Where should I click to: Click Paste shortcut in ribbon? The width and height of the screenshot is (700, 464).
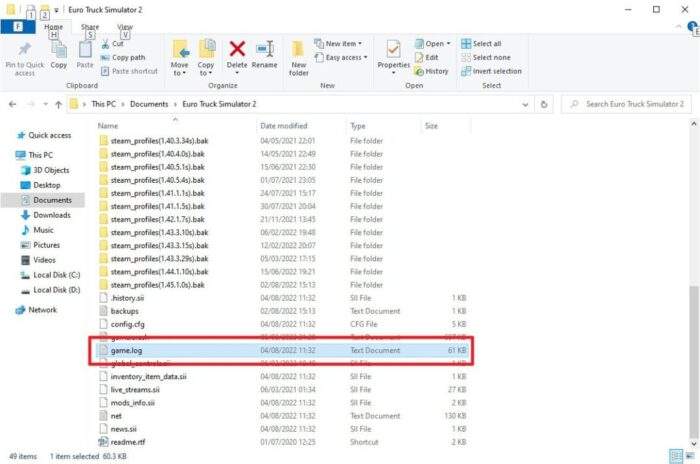click(x=129, y=71)
